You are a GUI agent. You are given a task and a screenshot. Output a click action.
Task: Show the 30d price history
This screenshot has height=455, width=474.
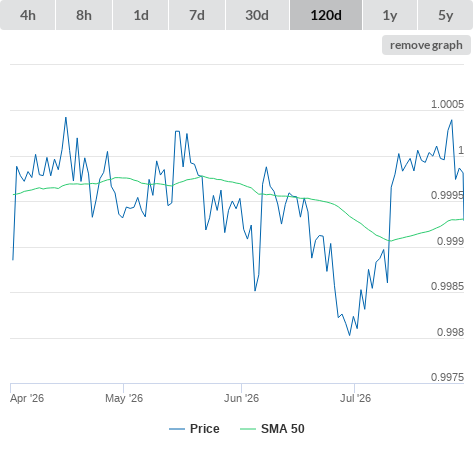click(x=257, y=15)
